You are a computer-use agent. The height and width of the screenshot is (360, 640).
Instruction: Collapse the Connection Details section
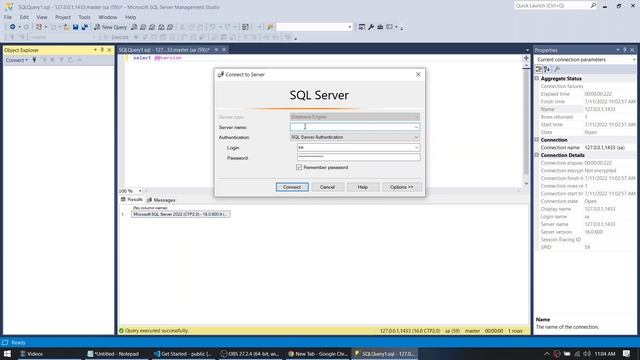537,155
